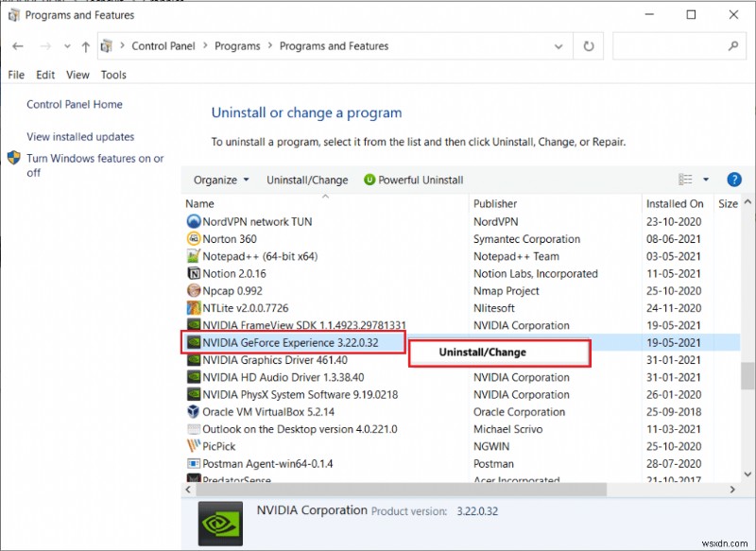The image size is (756, 551).
Task: Click the change view layout icon
Action: click(x=685, y=180)
